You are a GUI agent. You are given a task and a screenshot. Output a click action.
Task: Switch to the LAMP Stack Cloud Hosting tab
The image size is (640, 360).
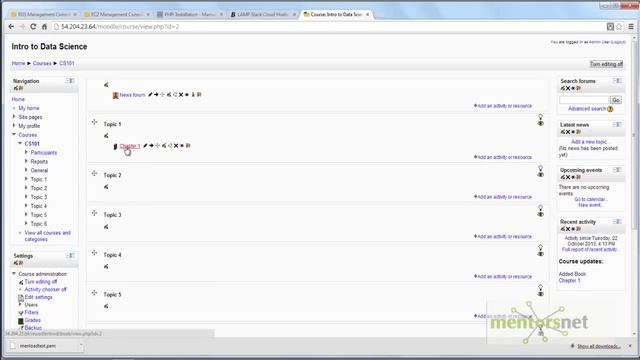(263, 14)
